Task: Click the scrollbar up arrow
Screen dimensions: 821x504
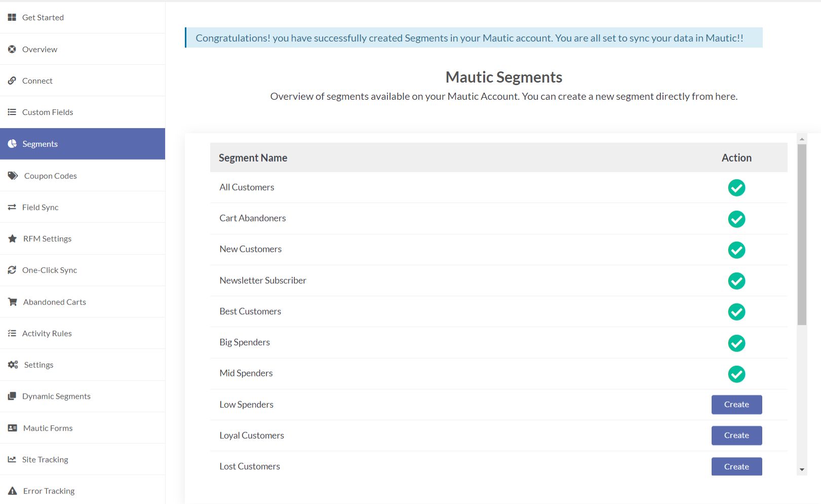Action: coord(802,139)
